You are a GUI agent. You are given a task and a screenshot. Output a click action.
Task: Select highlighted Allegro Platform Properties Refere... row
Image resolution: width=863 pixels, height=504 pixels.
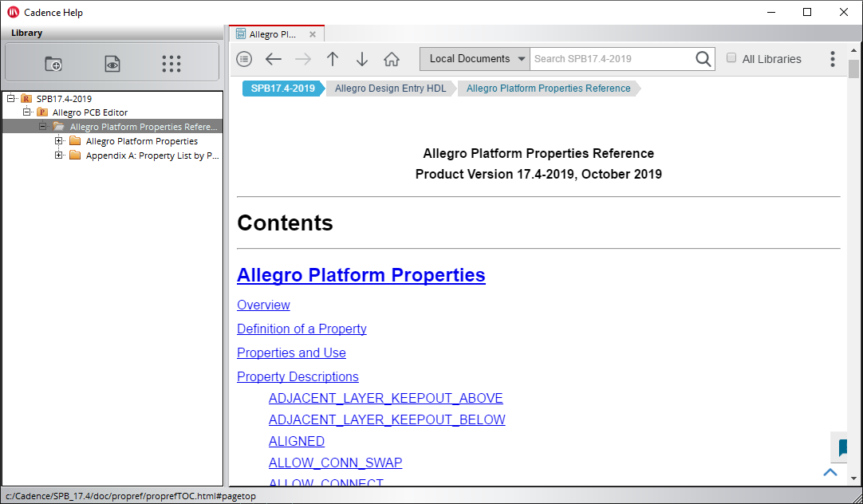[x=112, y=127]
